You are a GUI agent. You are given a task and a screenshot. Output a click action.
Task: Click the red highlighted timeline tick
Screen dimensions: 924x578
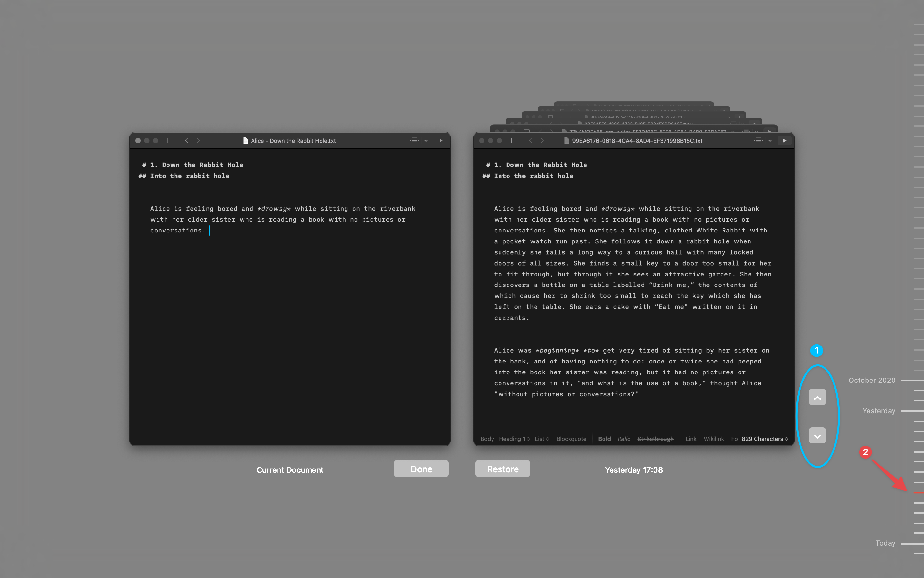(918, 493)
